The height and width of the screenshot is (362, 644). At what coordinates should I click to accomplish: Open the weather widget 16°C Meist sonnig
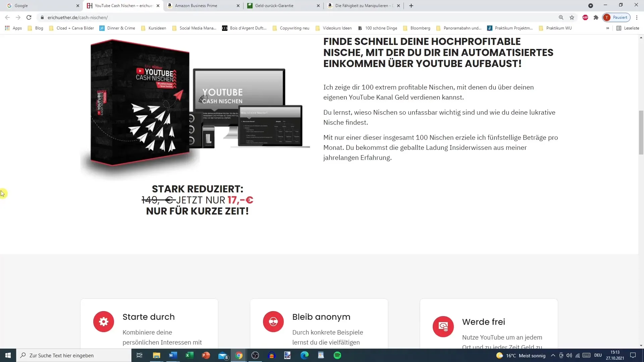[521, 355]
